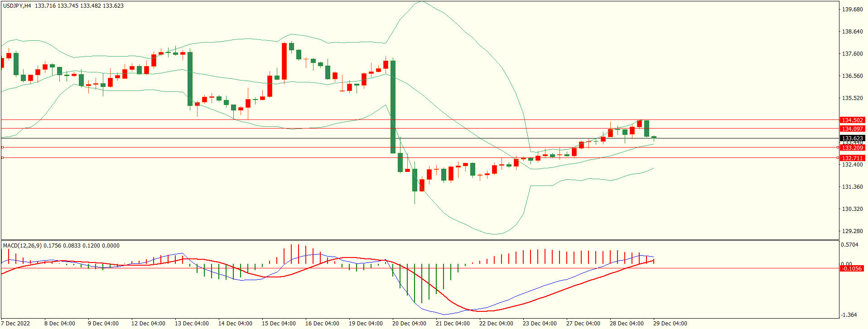Click the MACD(12,26,9) indicator label

[22, 246]
